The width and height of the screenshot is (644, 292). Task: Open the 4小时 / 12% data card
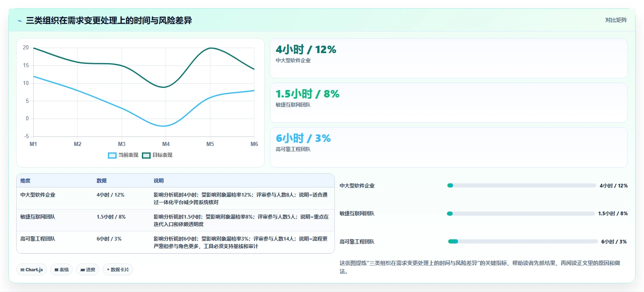click(449, 58)
